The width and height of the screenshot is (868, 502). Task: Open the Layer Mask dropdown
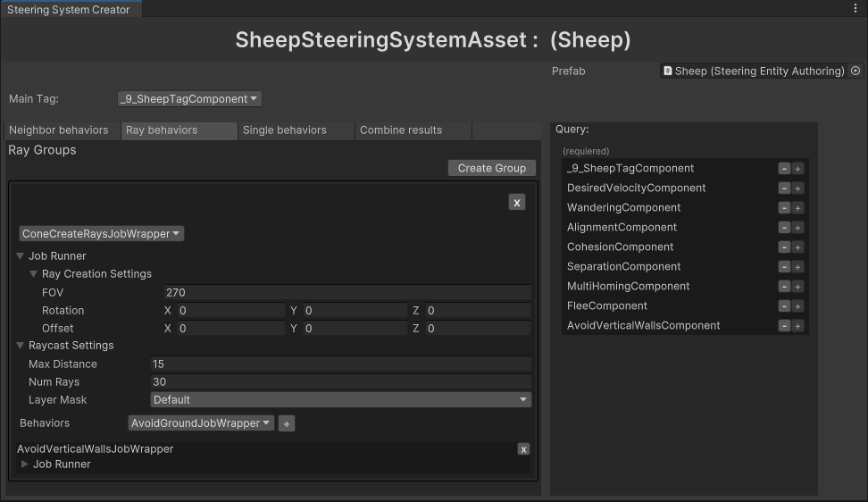point(340,400)
